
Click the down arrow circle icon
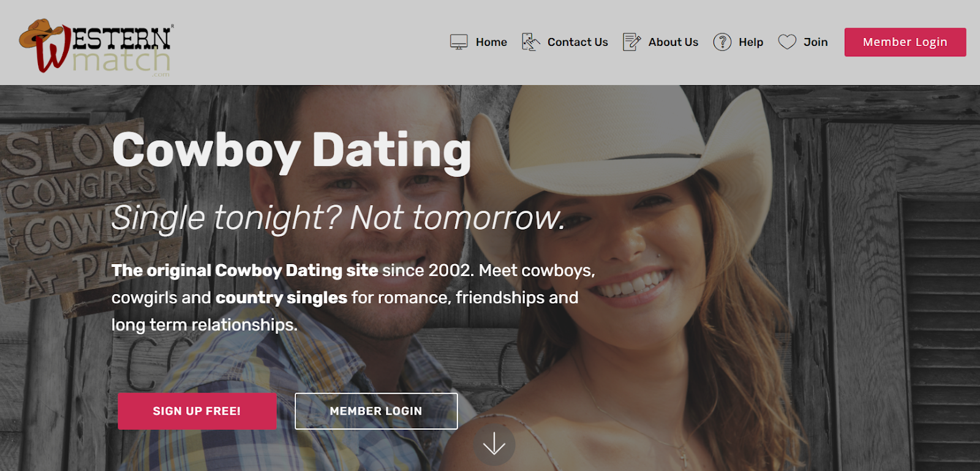[x=494, y=444]
